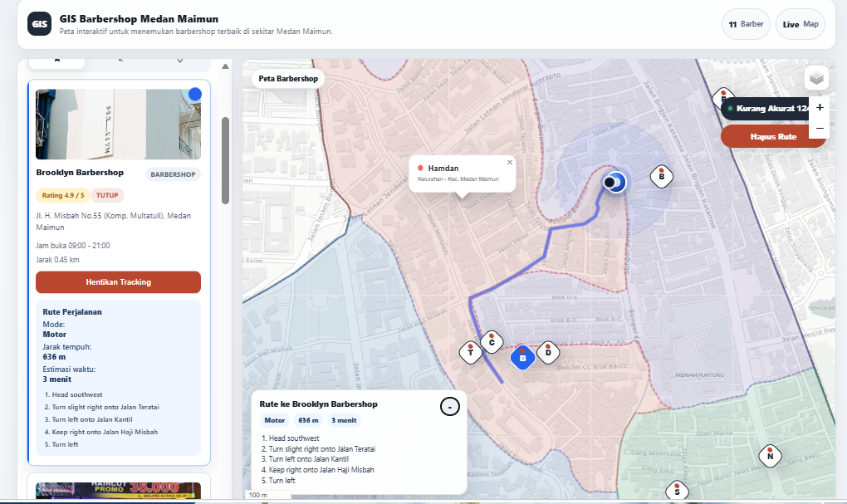Select the T barbershop marker on map
Screen dimensions: 847x504
pyautogui.click(x=471, y=352)
